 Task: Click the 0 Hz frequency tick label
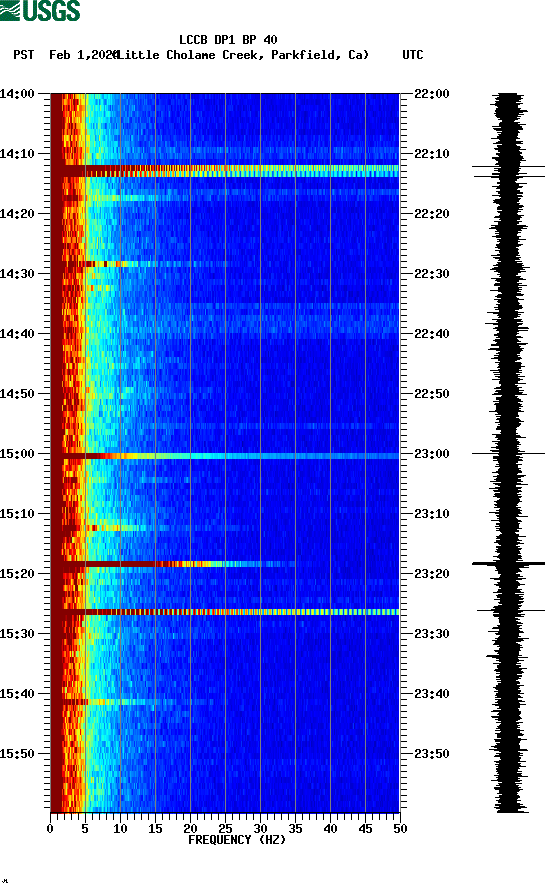click(x=50, y=829)
